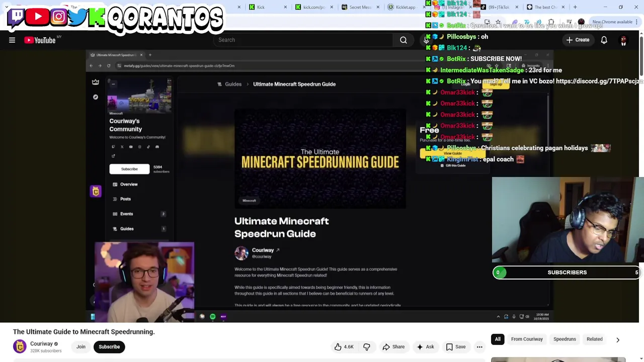The image size is (644, 362).
Task: Save video to a playlist
Action: (455, 346)
